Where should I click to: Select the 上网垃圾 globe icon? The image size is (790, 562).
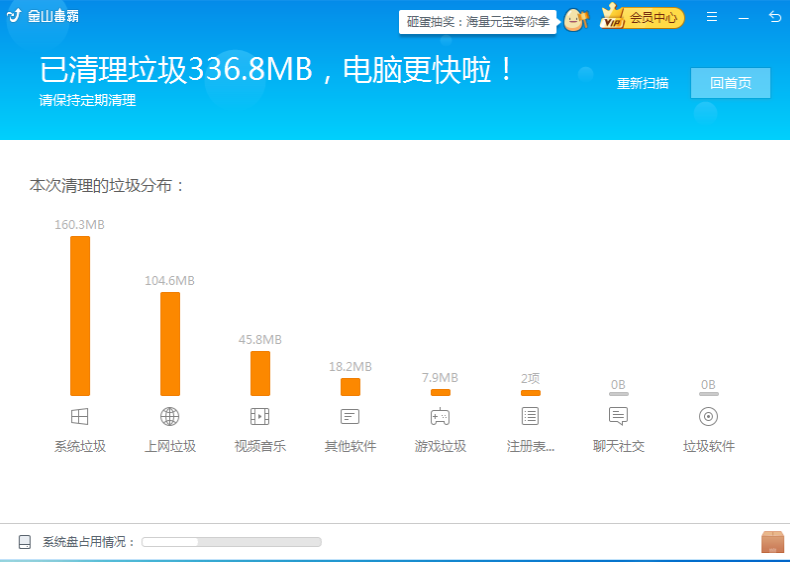click(x=170, y=417)
